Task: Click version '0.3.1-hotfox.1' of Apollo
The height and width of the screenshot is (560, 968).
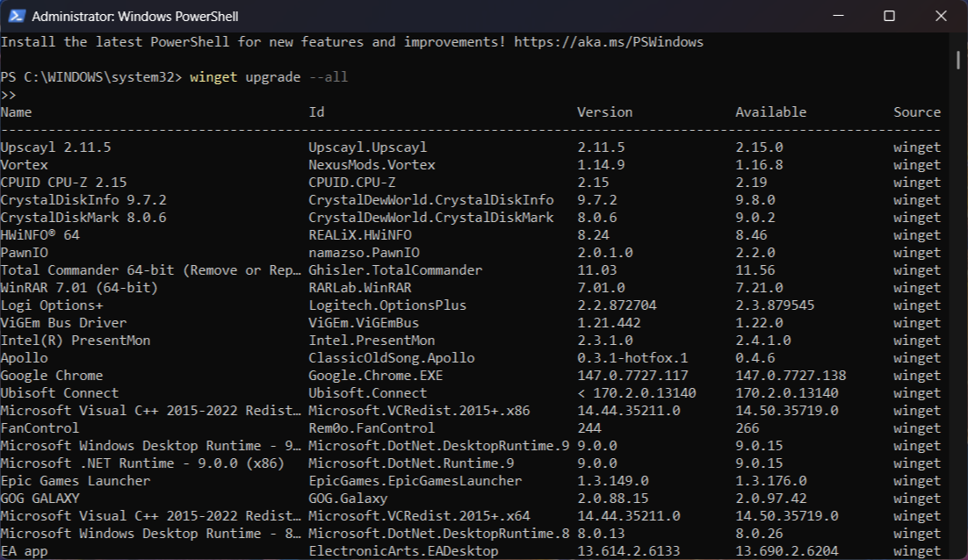Action: 632,358
